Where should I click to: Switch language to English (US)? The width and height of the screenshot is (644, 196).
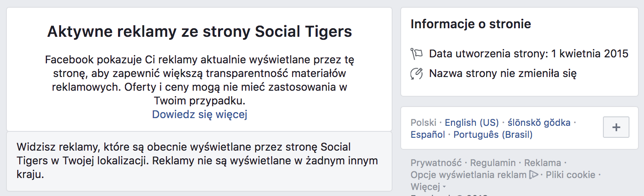point(472,123)
